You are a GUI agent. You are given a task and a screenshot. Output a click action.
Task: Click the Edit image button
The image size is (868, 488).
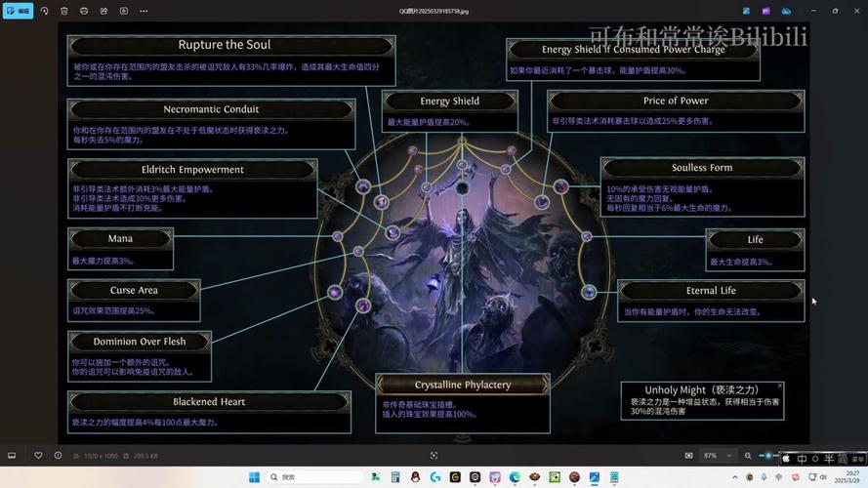click(19, 11)
